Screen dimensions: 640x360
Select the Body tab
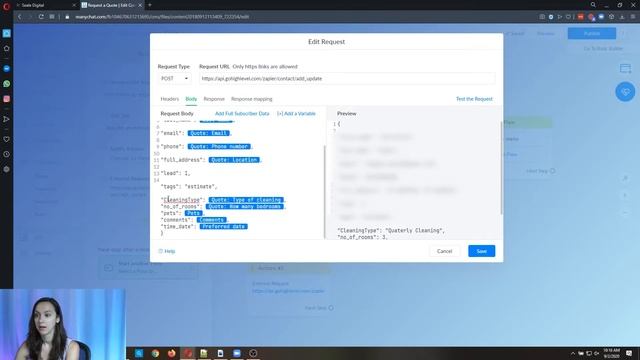pos(191,99)
